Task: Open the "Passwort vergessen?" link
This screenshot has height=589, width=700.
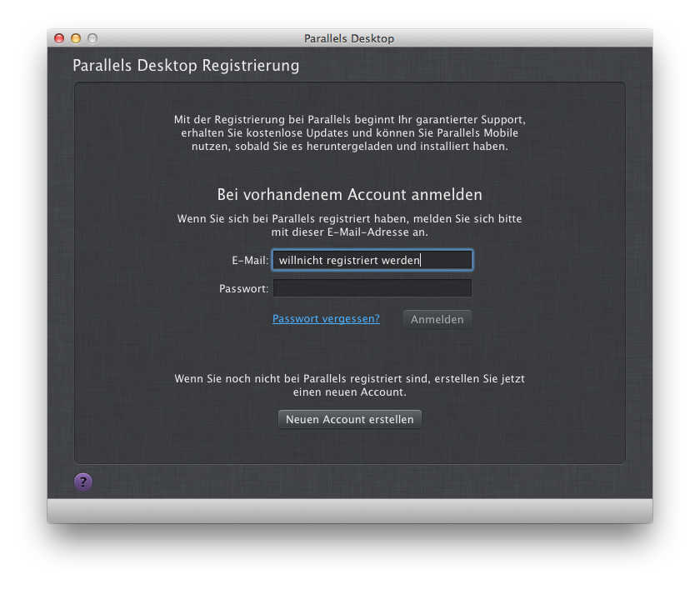Action: click(326, 318)
